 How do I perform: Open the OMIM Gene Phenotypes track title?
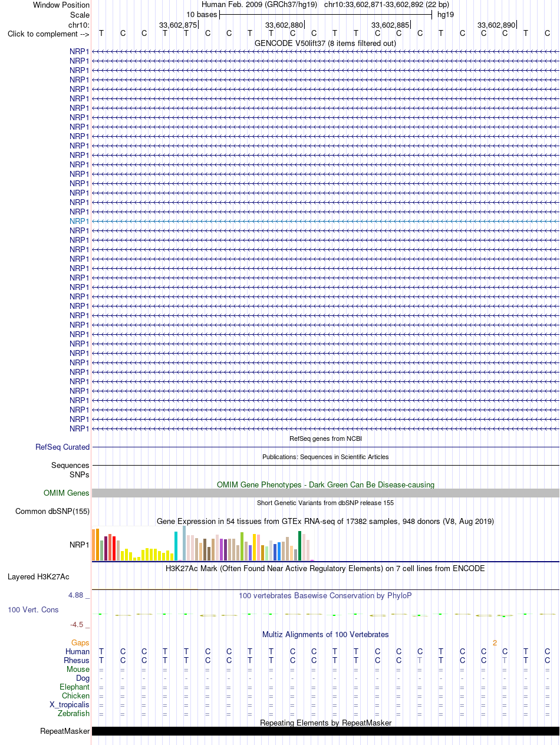tap(325, 484)
